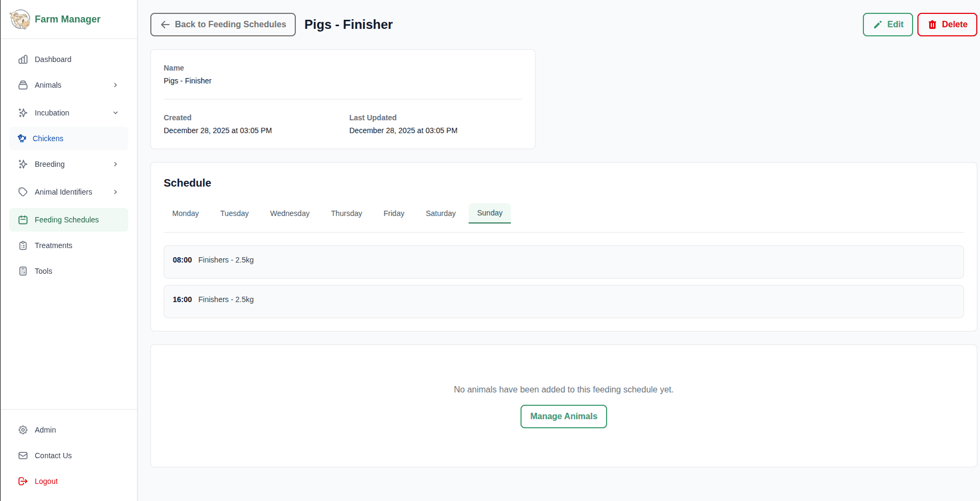980x501 pixels.
Task: Click the Farm Manager logo
Action: 55,19
